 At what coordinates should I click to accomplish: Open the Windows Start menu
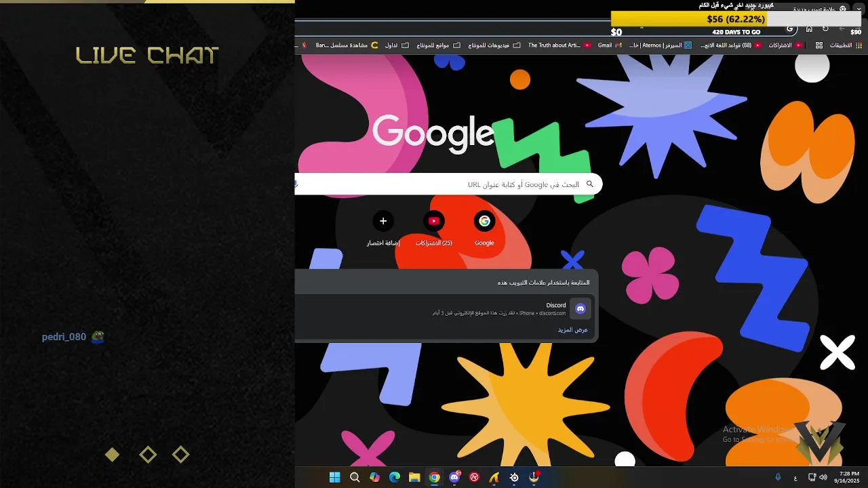tap(335, 477)
